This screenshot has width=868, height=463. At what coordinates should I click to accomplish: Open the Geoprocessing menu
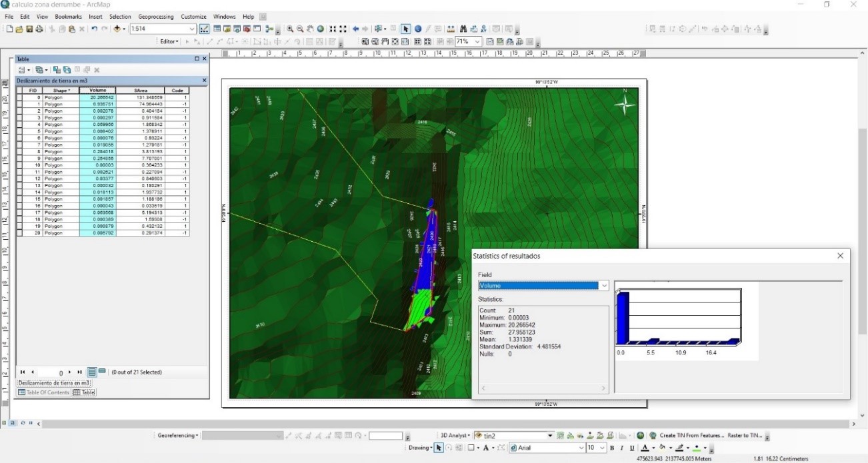pyautogui.click(x=155, y=17)
